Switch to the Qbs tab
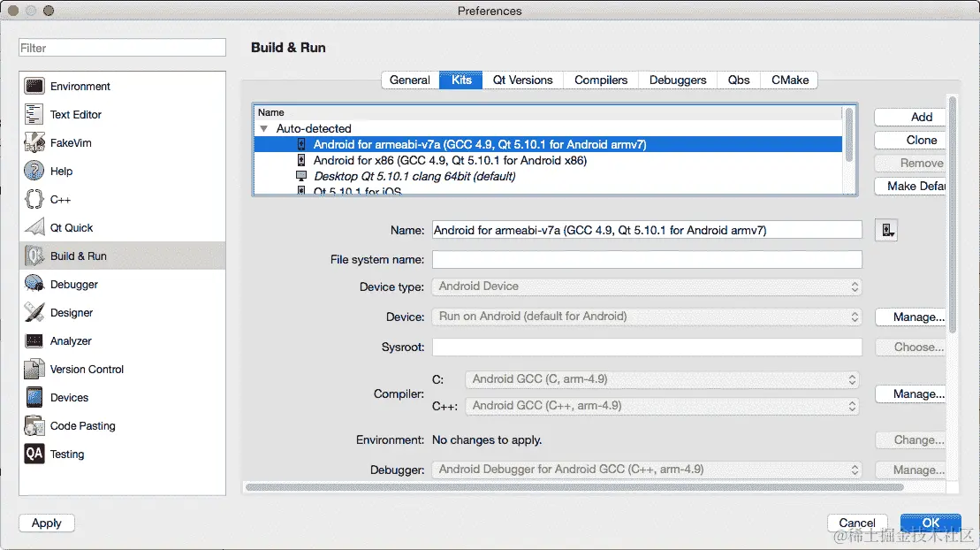980x550 pixels. click(738, 80)
